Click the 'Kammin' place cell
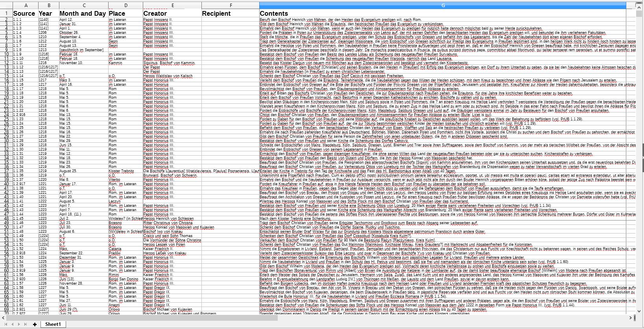The image size is (644, 329). 125,63
